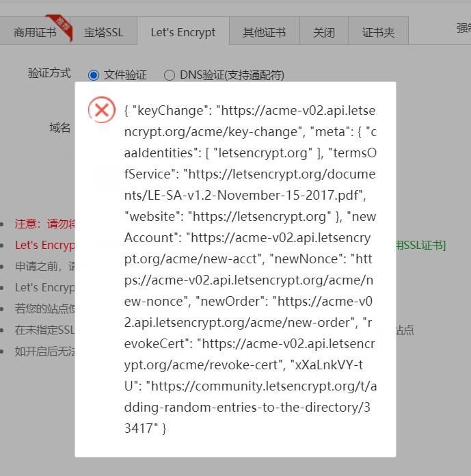This screenshot has height=476, width=471.
Task: Click the red recommend ribbon badge
Action: point(62,27)
